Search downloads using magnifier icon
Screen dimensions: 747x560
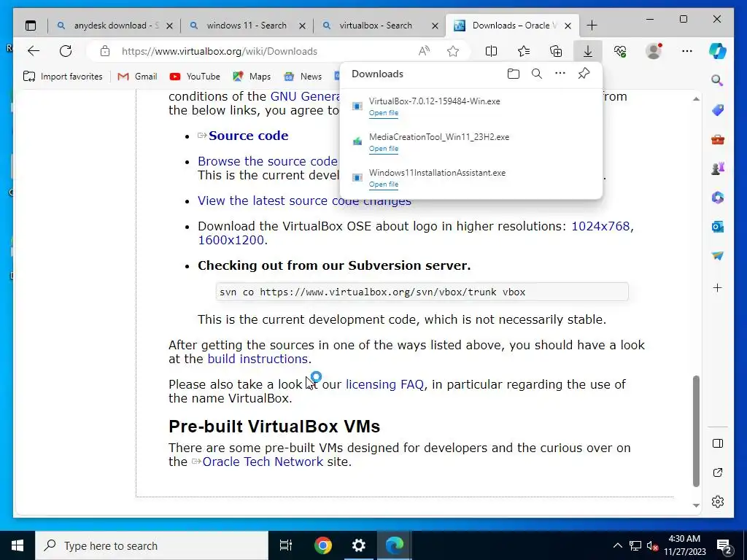click(x=537, y=74)
